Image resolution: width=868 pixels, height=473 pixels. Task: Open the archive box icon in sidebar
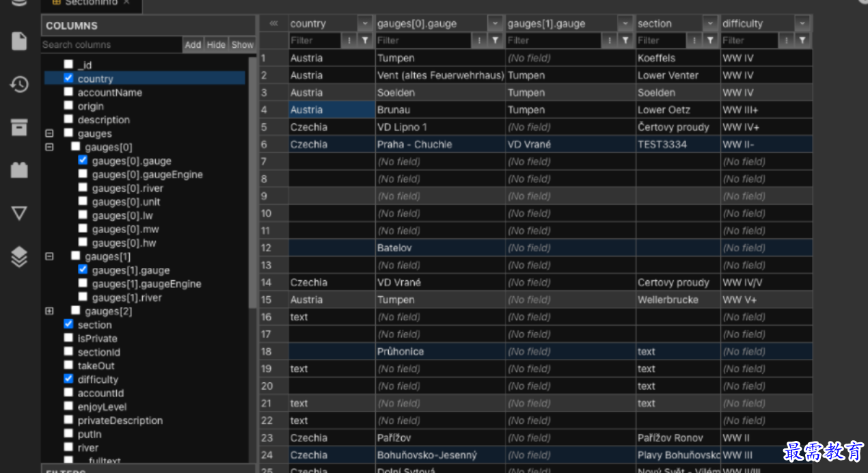tap(19, 127)
